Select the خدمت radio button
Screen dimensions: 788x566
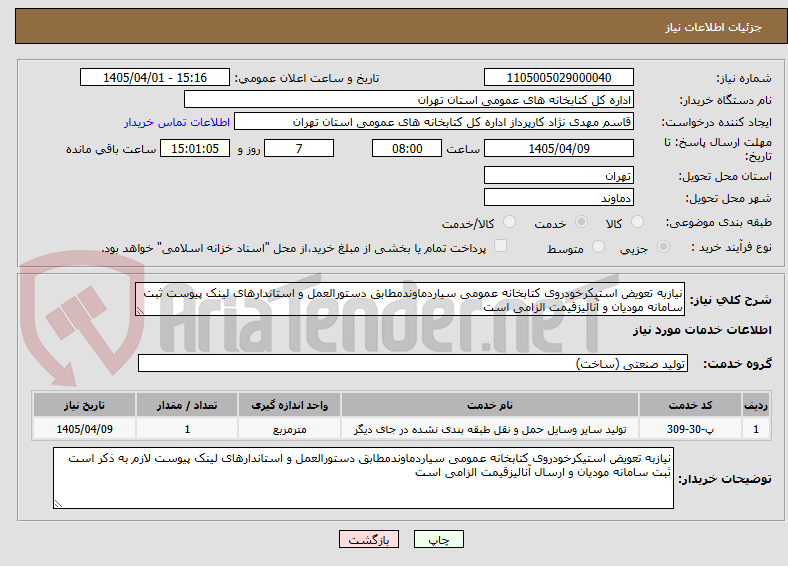pyautogui.click(x=581, y=222)
